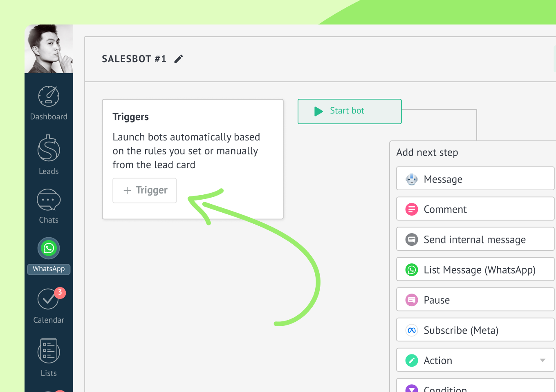This screenshot has height=392, width=556.
Task: Click the Action step pencil icon
Action: click(x=412, y=361)
